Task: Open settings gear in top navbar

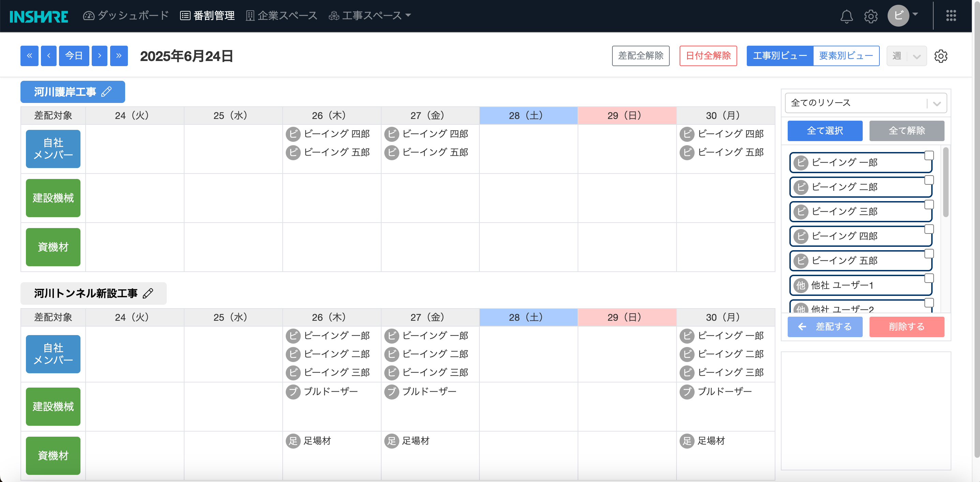Action: (871, 16)
